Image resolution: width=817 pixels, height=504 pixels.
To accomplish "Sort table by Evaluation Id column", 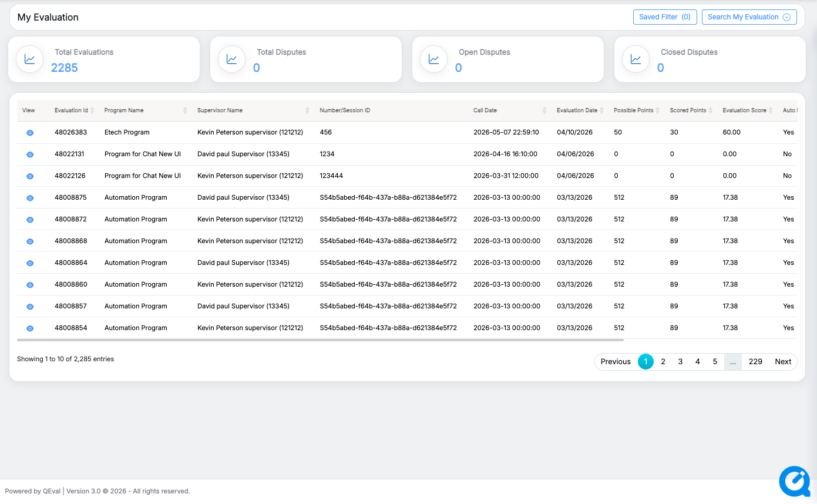I will point(72,110).
